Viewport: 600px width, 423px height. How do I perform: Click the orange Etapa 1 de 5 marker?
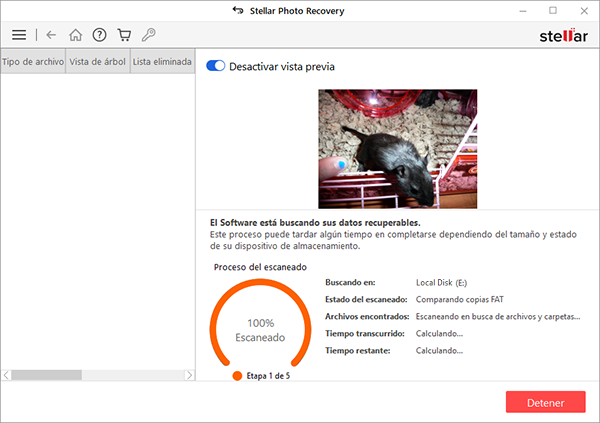click(x=237, y=376)
